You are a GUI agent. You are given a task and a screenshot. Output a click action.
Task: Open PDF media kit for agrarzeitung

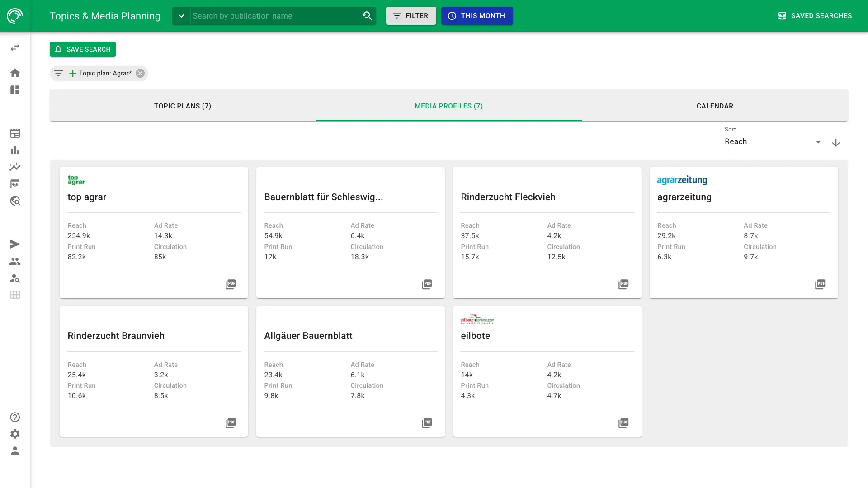pos(820,284)
